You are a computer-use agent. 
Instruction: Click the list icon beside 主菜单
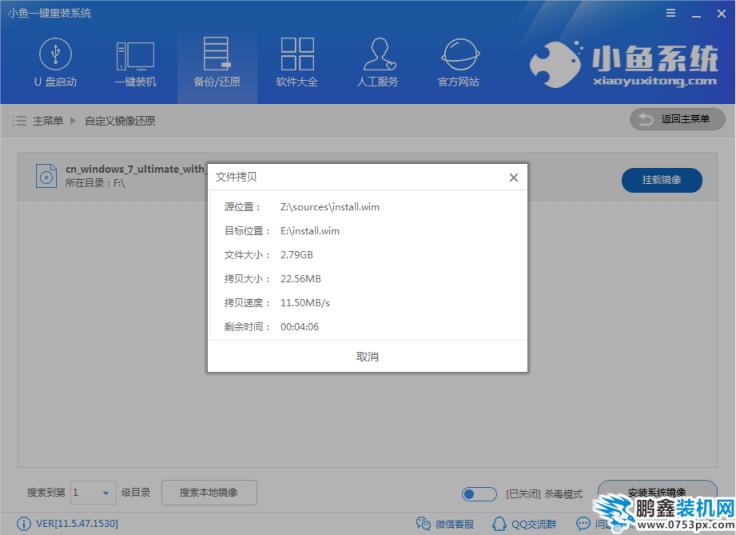pyautogui.click(x=19, y=121)
